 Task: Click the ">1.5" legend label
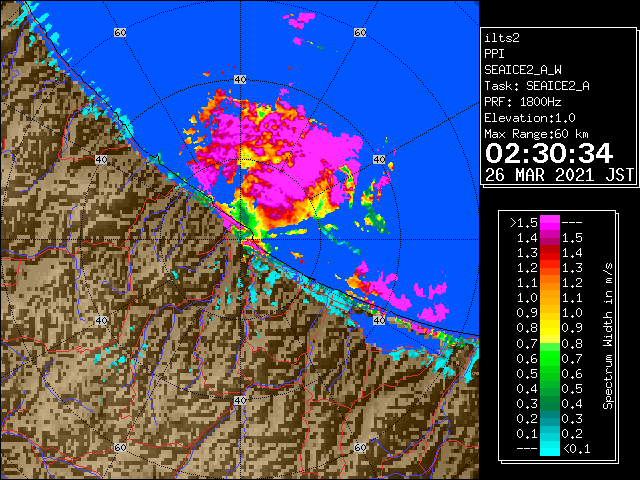click(x=524, y=223)
